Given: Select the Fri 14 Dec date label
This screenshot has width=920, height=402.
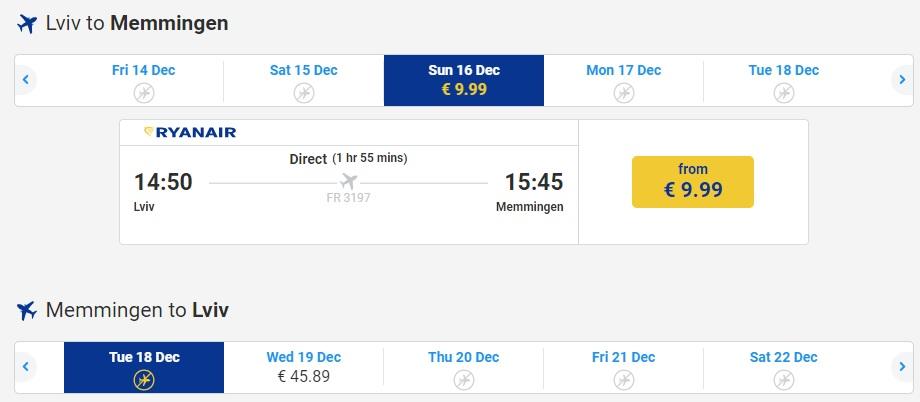Looking at the screenshot, I should [x=144, y=70].
